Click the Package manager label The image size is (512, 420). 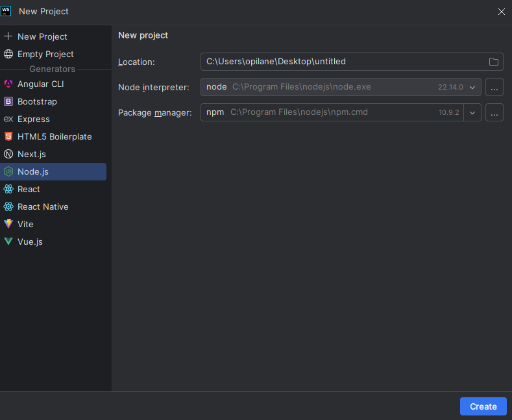coord(155,113)
